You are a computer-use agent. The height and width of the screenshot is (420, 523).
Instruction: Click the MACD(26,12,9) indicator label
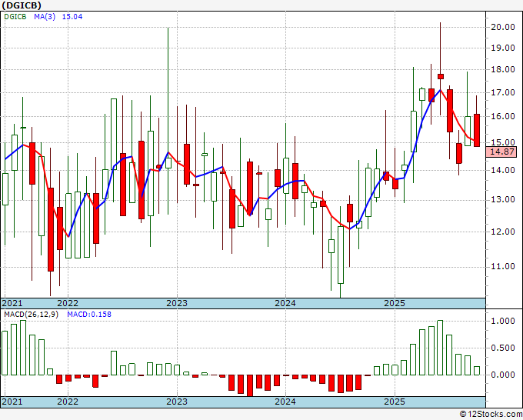point(31,315)
